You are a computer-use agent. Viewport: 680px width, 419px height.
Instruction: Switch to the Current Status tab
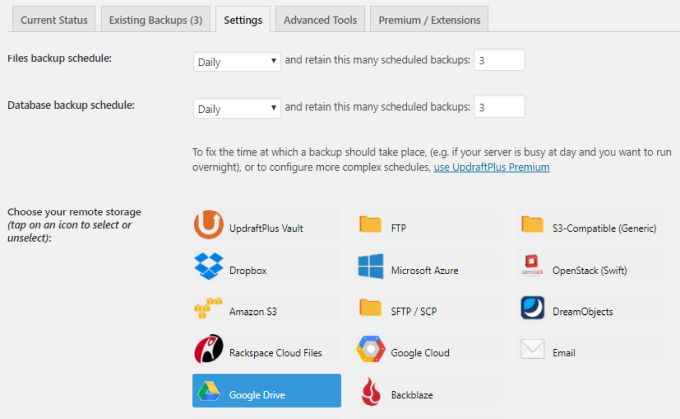coord(54,19)
